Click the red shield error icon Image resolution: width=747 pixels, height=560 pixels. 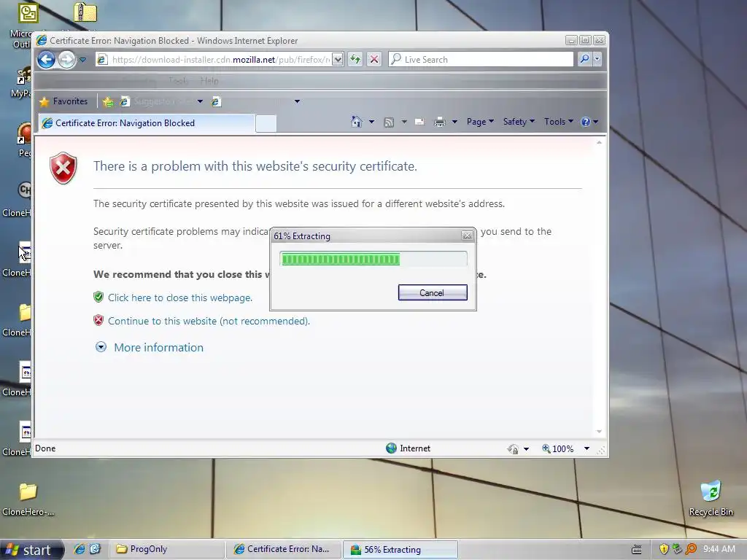[63, 168]
